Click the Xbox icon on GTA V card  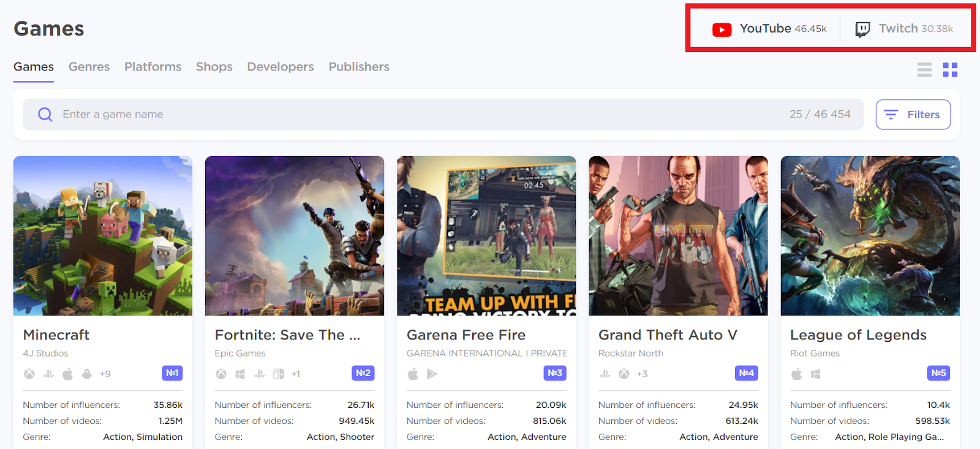624,374
